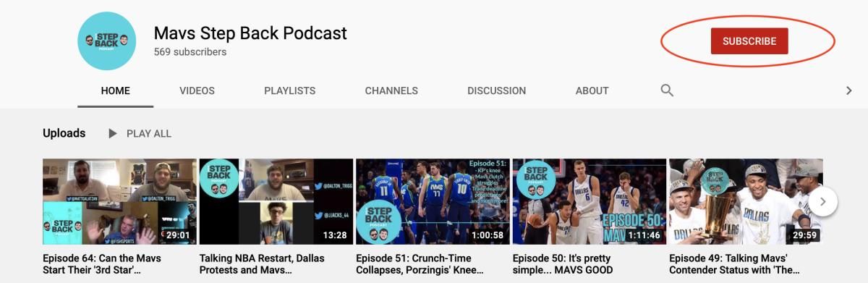The width and height of the screenshot is (868, 283).
Task: Click the tab bar right chevron arrow
Action: [849, 90]
